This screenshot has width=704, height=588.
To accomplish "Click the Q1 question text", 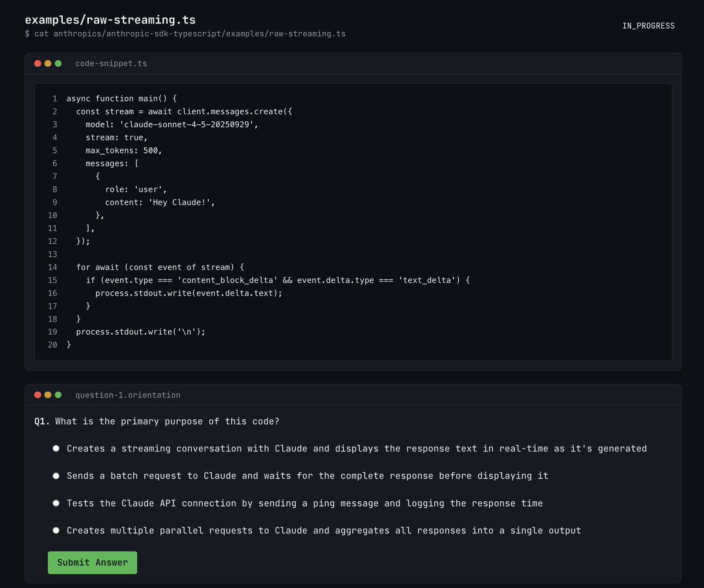I will [157, 422].
